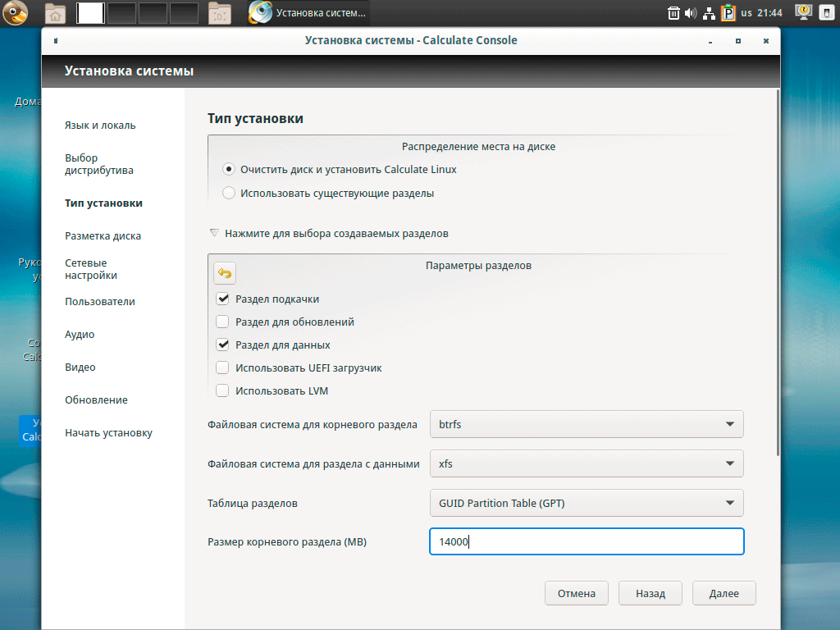
Task: Click the 'Далее' button
Action: pyautogui.click(x=724, y=594)
